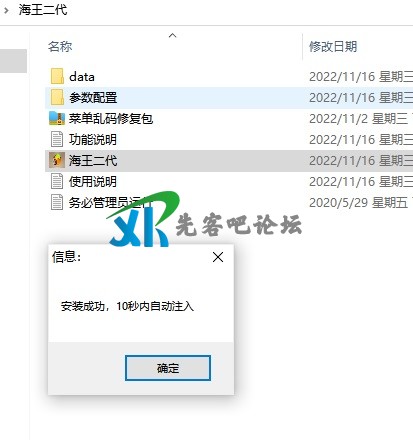Image resolution: width=413 pixels, height=440 pixels.
Task: Sort files by 修改日期 column
Action: point(333,47)
